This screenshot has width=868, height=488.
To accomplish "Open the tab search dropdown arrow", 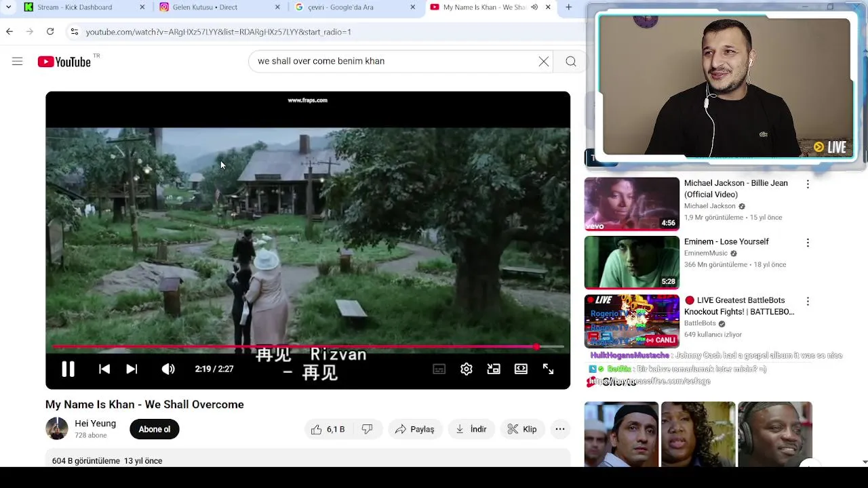I will (x=8, y=7).
